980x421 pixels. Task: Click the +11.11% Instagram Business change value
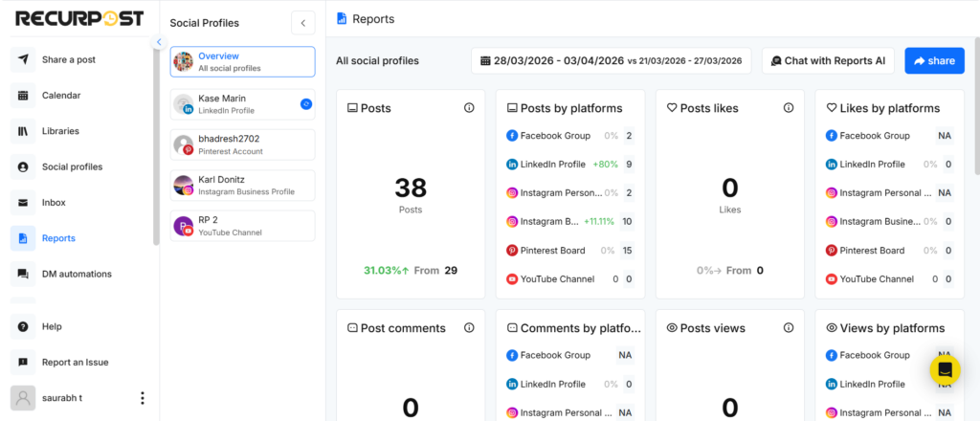(599, 221)
